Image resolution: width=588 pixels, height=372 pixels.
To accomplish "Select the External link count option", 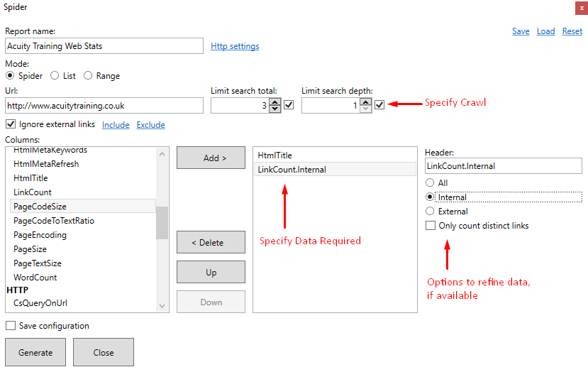I will click(x=430, y=212).
